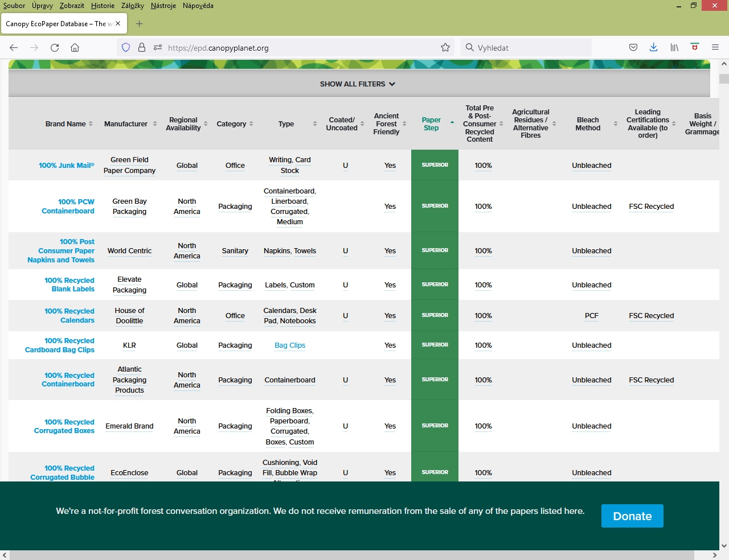This screenshot has width=729, height=560.
Task: Open 100% Recycled Cardboard Bag Clips link
Action: pos(60,345)
